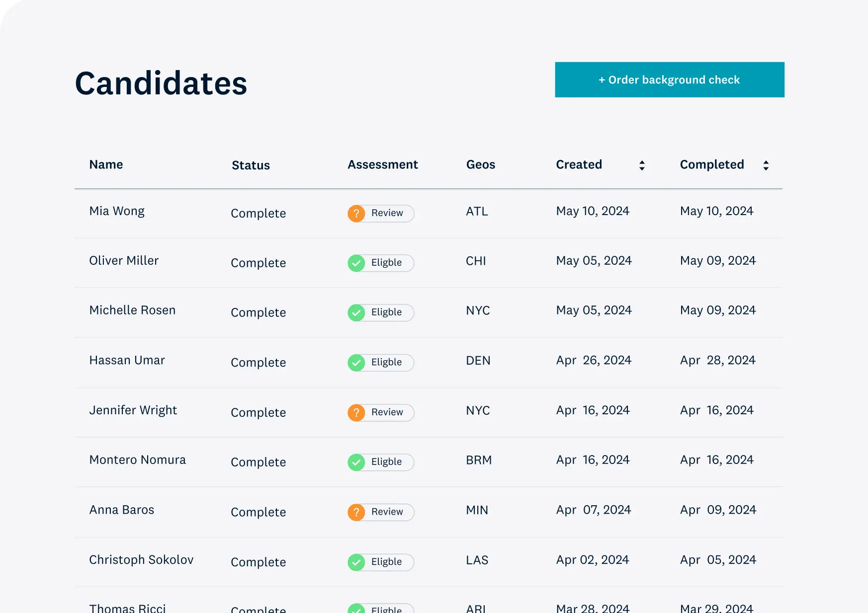The width and height of the screenshot is (868, 613).
Task: Open candidate Montero Nomura
Action: point(137,460)
